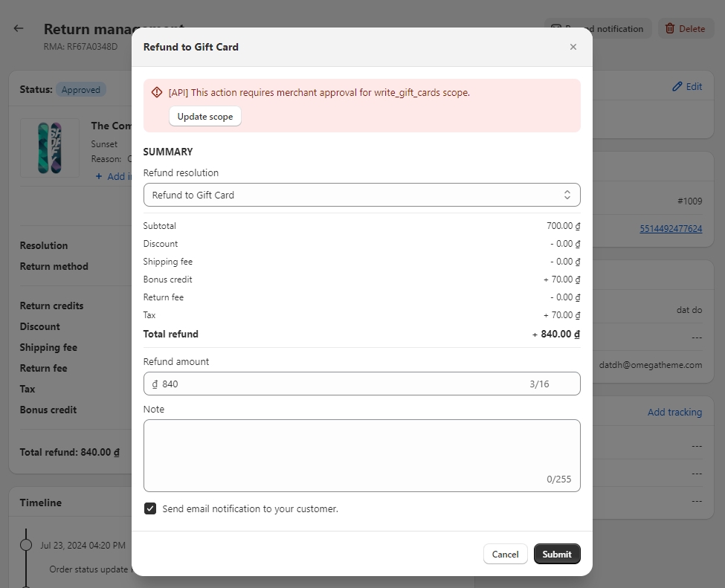Image resolution: width=725 pixels, height=588 pixels.
Task: Open the Refund resolution dropdown
Action: [361, 195]
